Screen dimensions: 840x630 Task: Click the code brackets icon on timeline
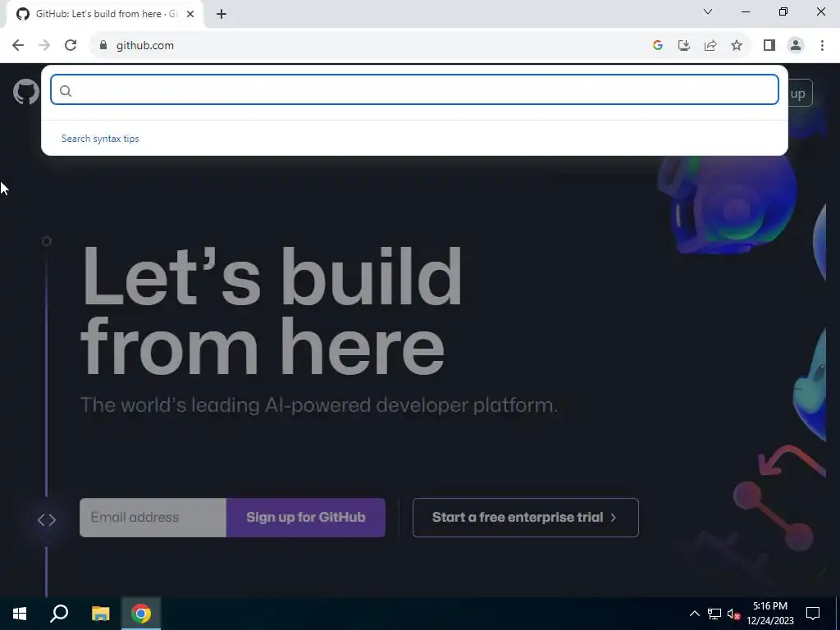coord(47,519)
